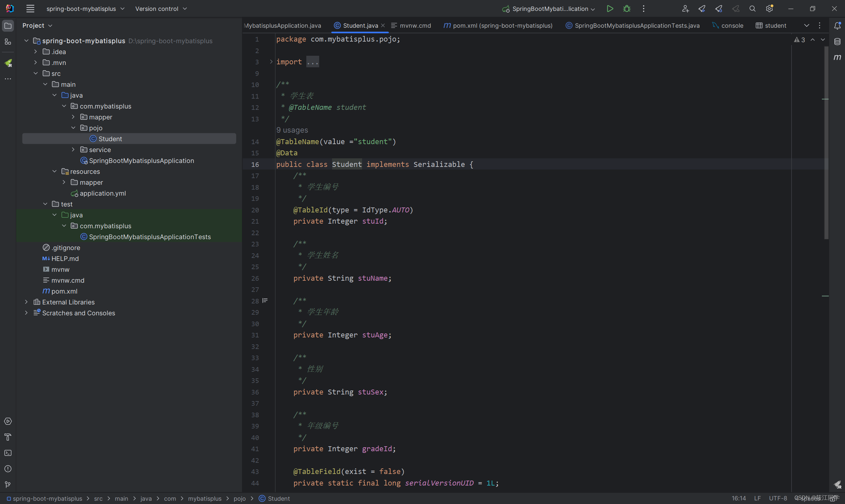
Task: Click the Notifications bell icon
Action: coord(837,25)
